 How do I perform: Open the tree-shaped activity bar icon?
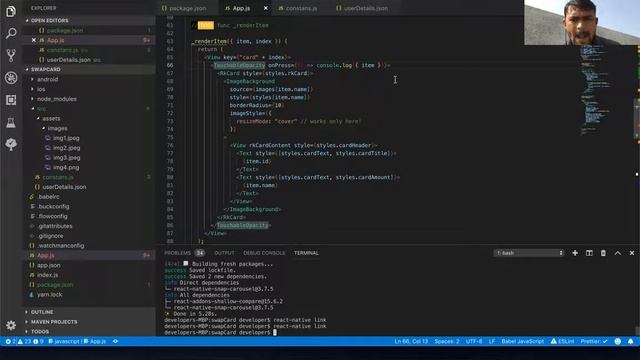(11, 144)
